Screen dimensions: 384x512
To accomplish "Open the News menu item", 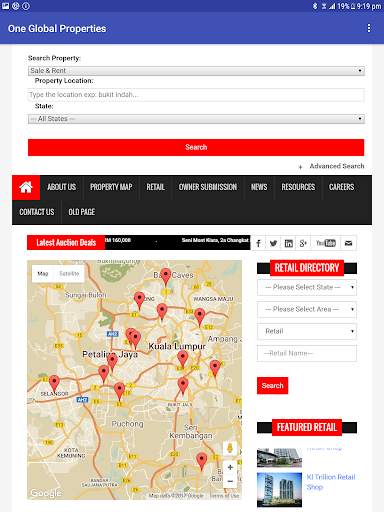I will coord(259,187).
